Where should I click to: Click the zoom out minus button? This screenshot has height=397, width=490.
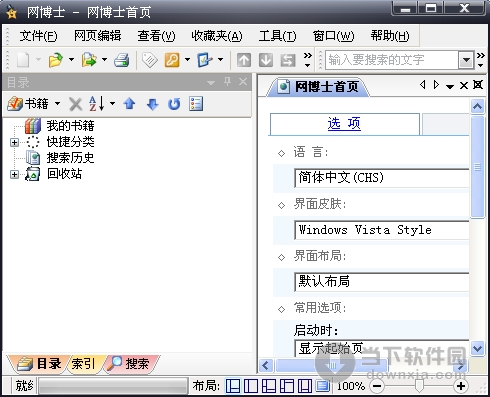pos(377,386)
